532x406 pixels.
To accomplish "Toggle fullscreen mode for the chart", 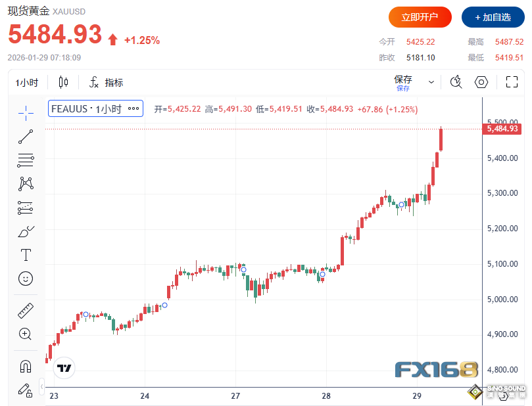I will (512, 82).
